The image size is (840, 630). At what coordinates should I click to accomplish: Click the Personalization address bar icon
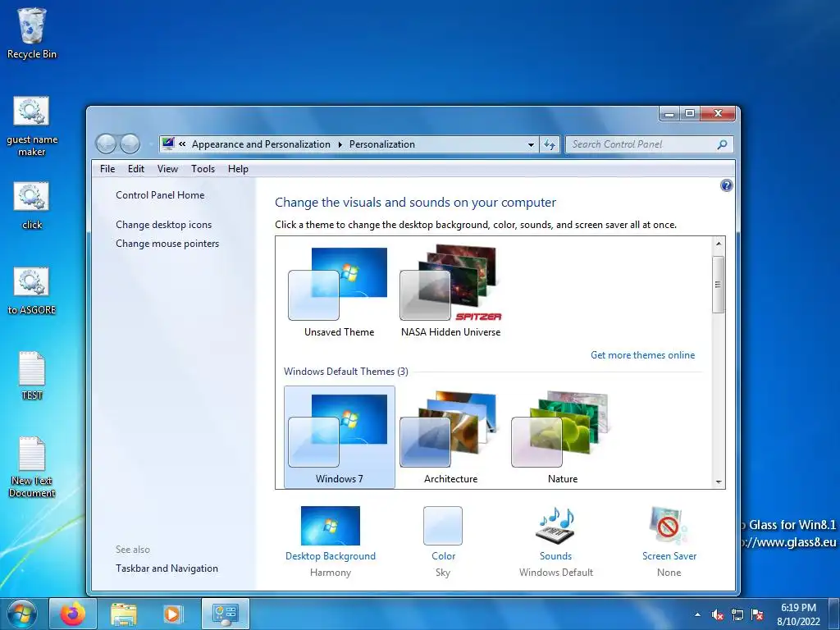pyautogui.click(x=168, y=144)
